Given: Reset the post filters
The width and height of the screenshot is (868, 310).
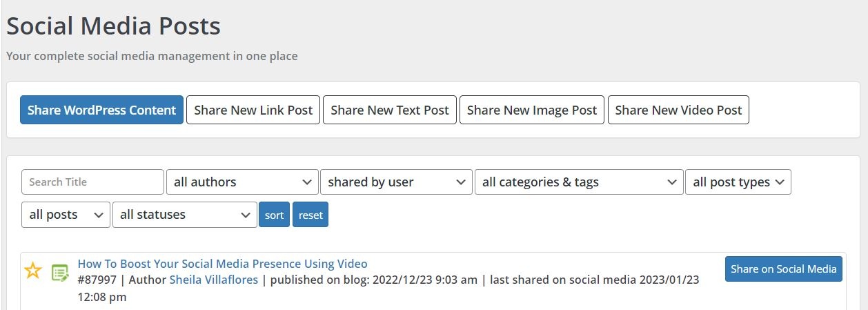Looking at the screenshot, I should pyautogui.click(x=310, y=215).
